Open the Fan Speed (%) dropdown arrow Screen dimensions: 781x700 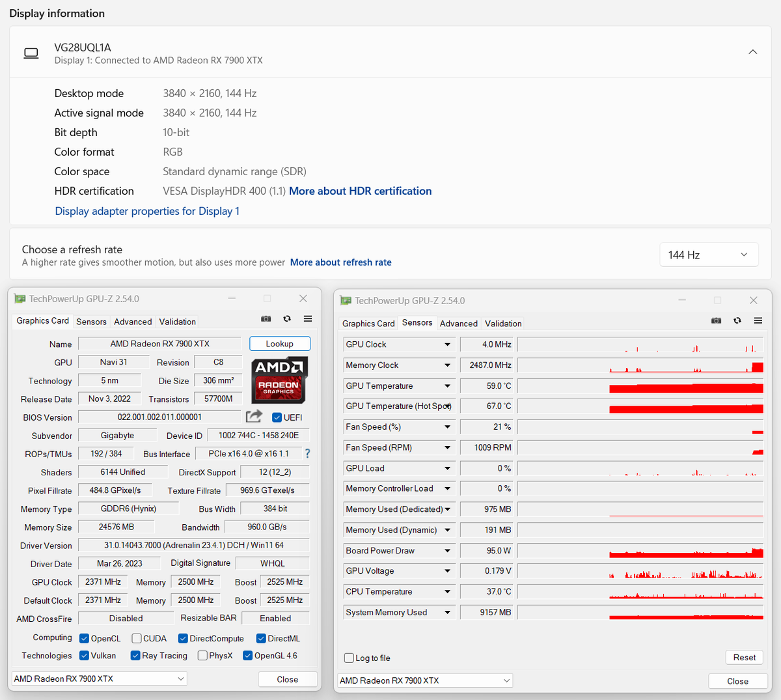click(448, 427)
